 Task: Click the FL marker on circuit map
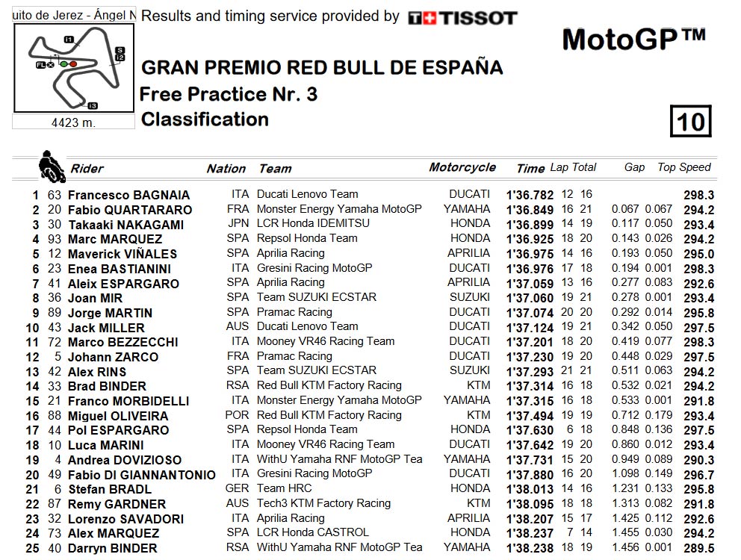40,65
